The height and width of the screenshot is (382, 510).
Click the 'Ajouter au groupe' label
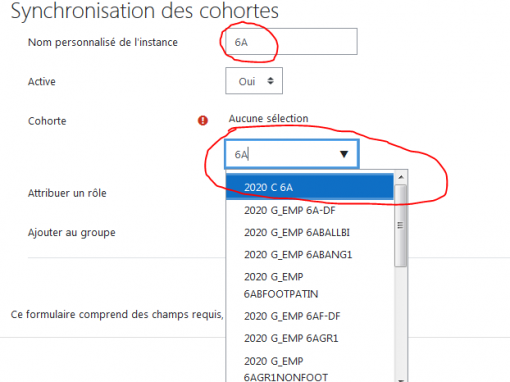coord(72,232)
